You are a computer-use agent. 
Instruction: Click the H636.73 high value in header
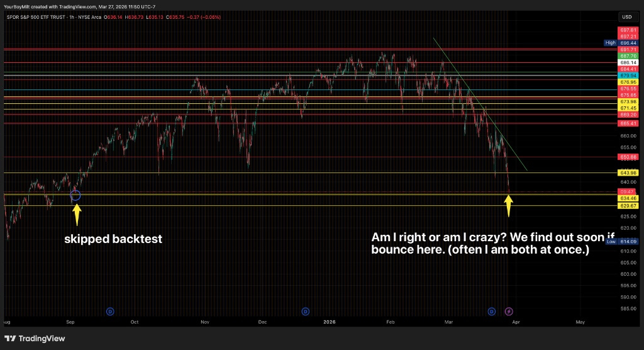coord(135,17)
